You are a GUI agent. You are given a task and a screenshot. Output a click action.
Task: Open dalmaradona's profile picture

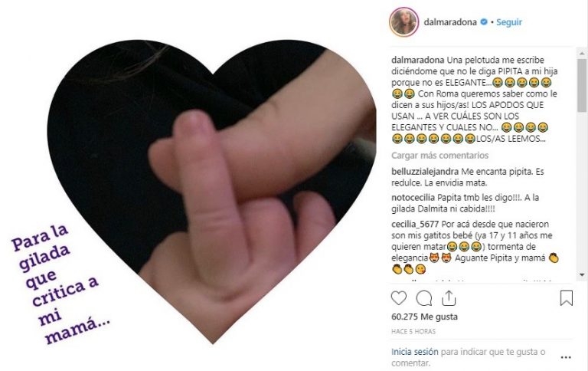(404, 22)
